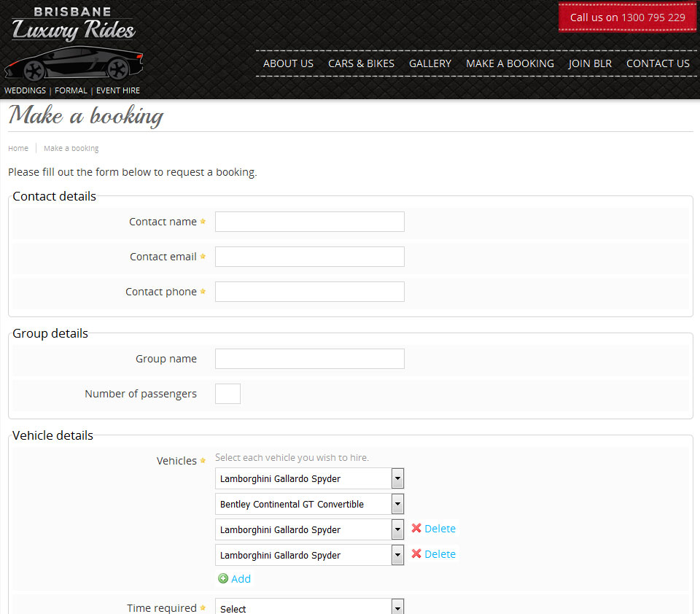
Task: Click the Time required label
Action: coord(162,607)
